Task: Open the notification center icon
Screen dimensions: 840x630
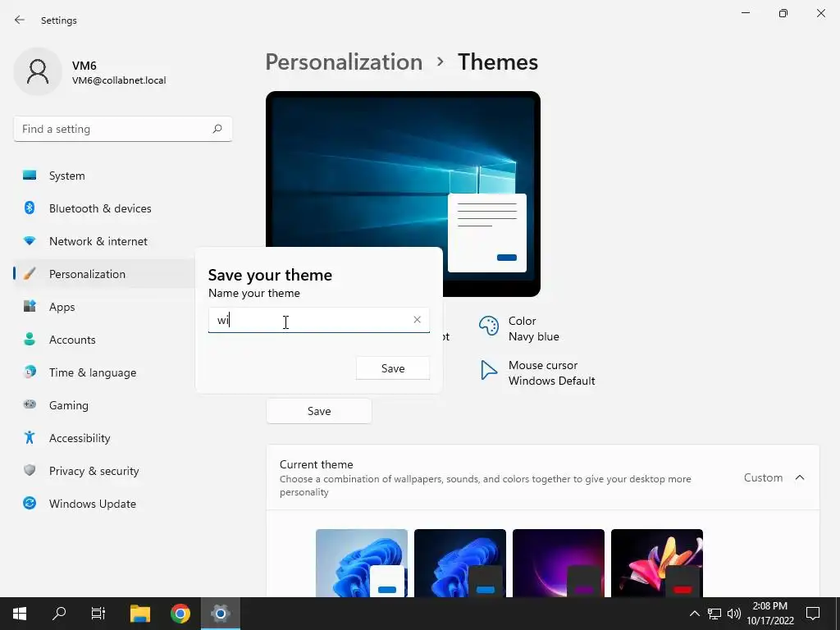Action: pyautogui.click(x=813, y=614)
